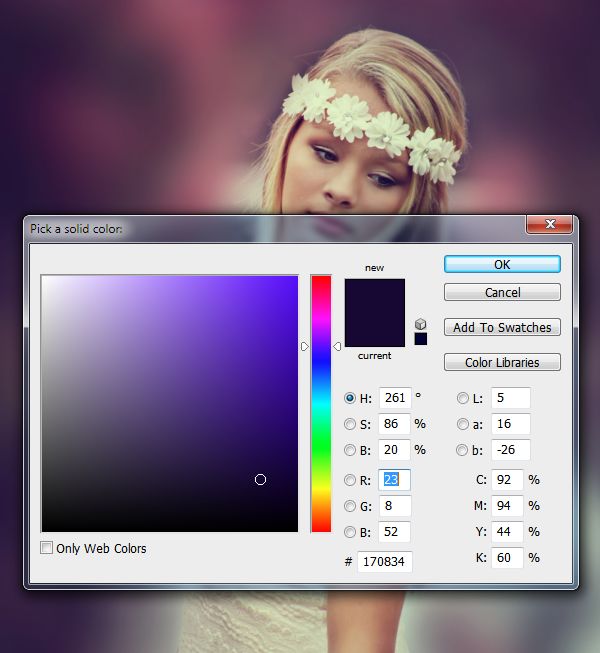Select the S saturation radio button
The image size is (600, 653).
click(350, 424)
